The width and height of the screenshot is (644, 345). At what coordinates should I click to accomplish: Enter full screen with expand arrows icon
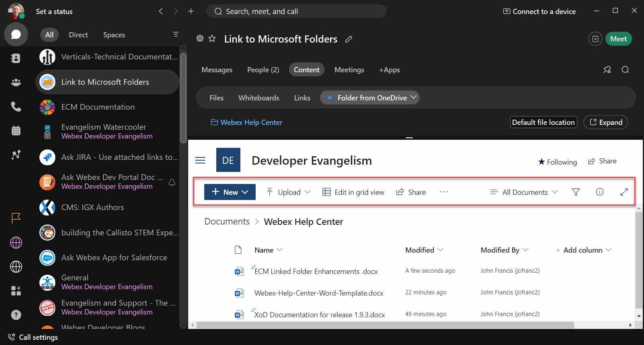click(624, 192)
